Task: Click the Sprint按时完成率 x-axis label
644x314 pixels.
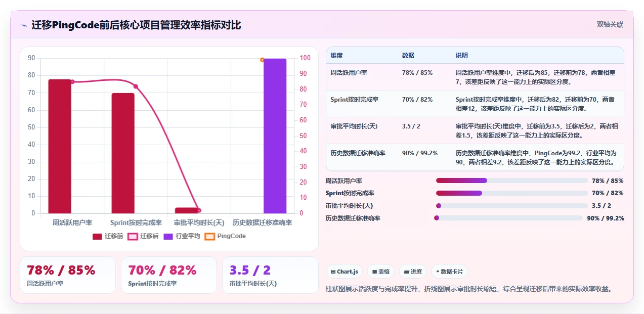Action: pyautogui.click(x=136, y=222)
